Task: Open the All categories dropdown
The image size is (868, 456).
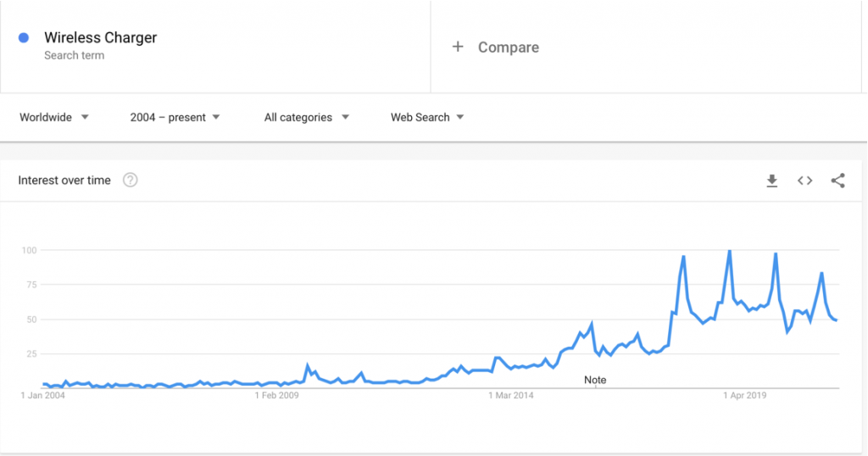Action: [x=307, y=117]
